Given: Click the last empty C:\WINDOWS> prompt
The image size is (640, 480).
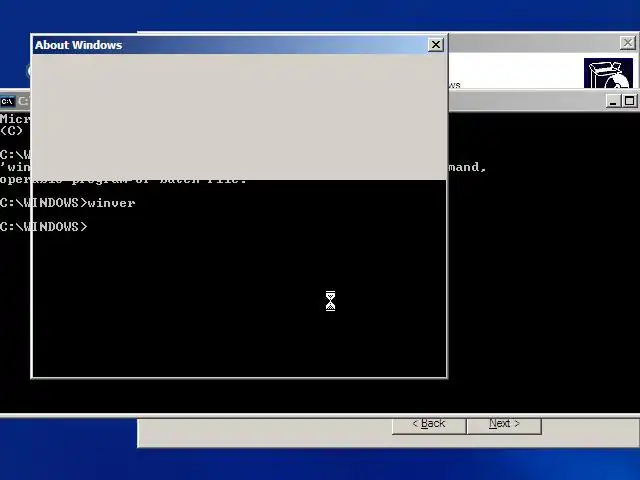Looking at the screenshot, I should (44, 227).
